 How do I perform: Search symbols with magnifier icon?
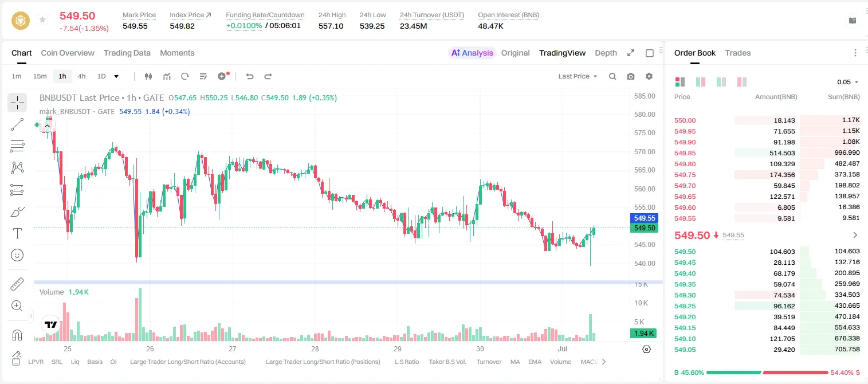(612, 76)
